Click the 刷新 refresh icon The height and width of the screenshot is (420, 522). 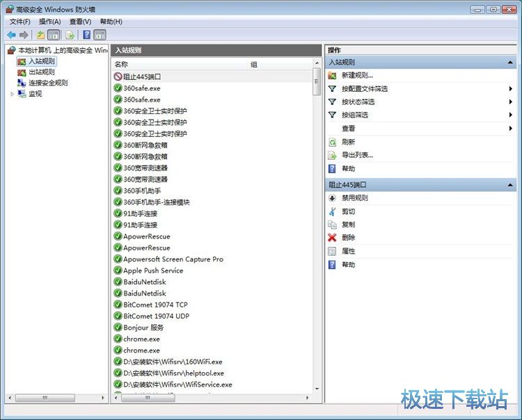point(332,143)
